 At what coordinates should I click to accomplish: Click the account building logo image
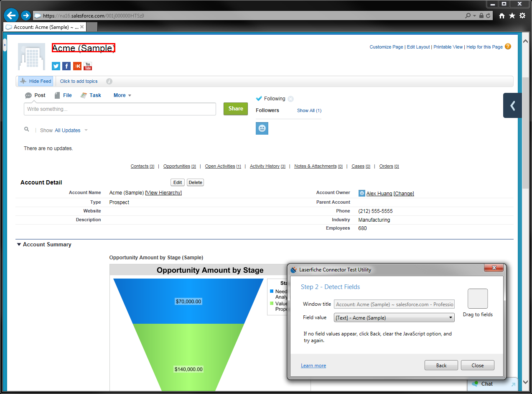coord(31,56)
